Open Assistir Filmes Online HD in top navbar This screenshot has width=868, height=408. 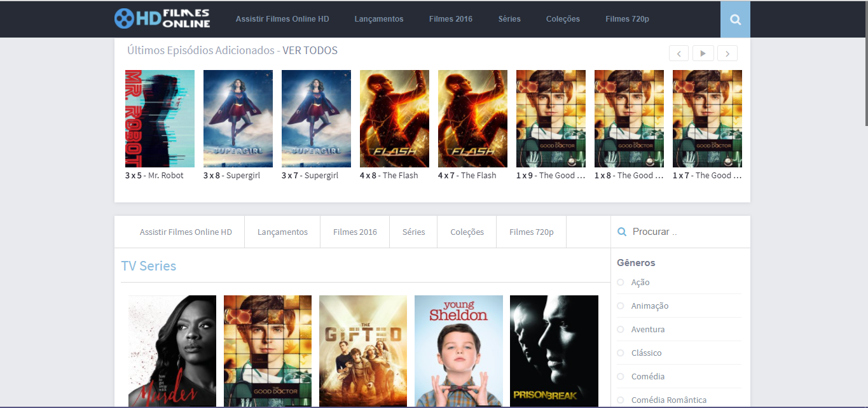(282, 19)
